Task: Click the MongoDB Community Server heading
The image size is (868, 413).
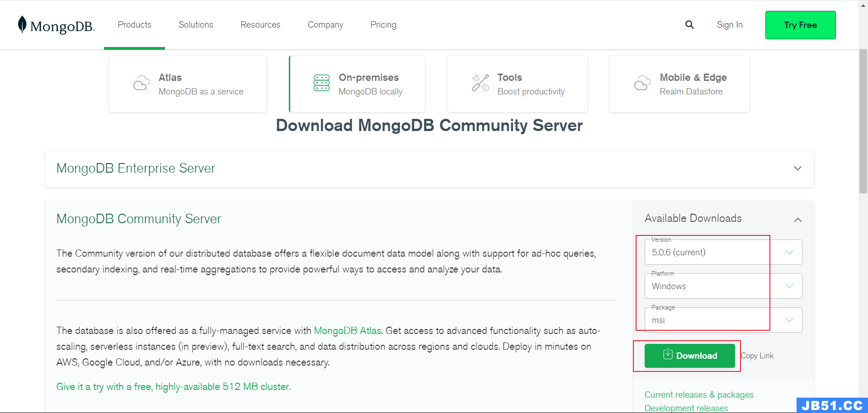Action: [139, 219]
